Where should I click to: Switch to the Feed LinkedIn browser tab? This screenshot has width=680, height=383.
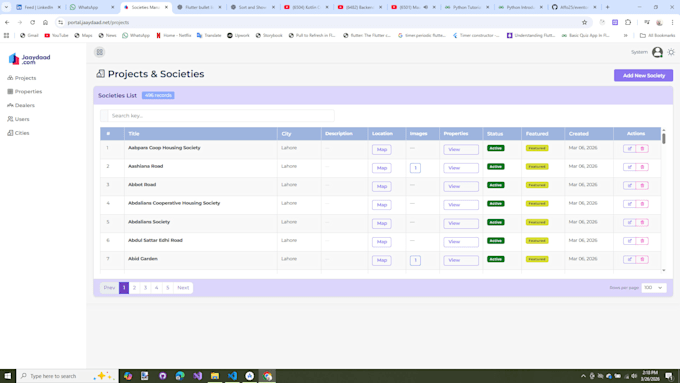tap(38, 7)
